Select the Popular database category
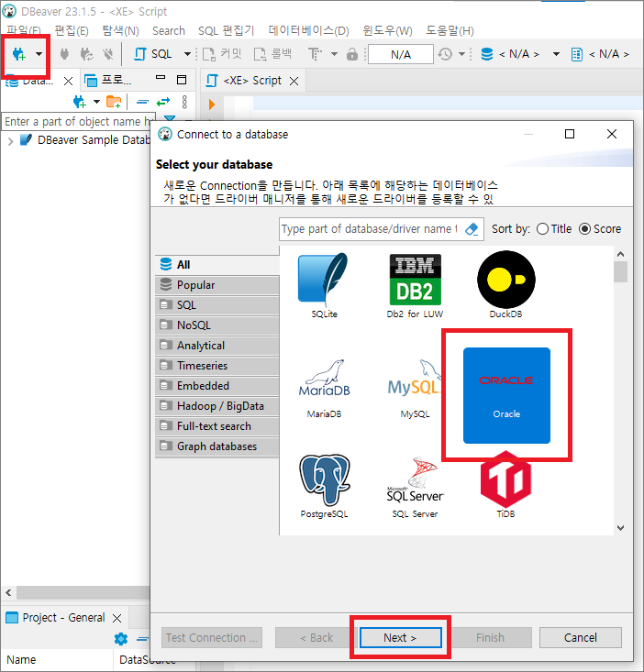Viewport: 644px width, 672px height. tap(217, 284)
